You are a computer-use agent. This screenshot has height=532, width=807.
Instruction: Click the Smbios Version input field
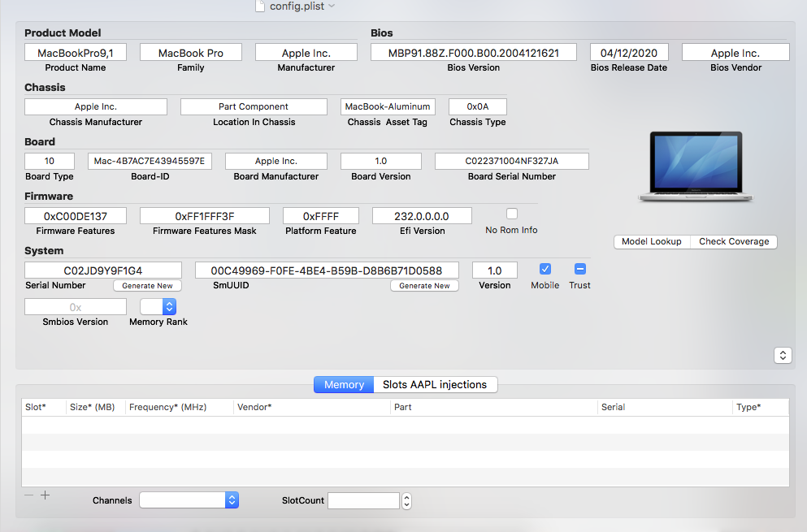point(76,307)
